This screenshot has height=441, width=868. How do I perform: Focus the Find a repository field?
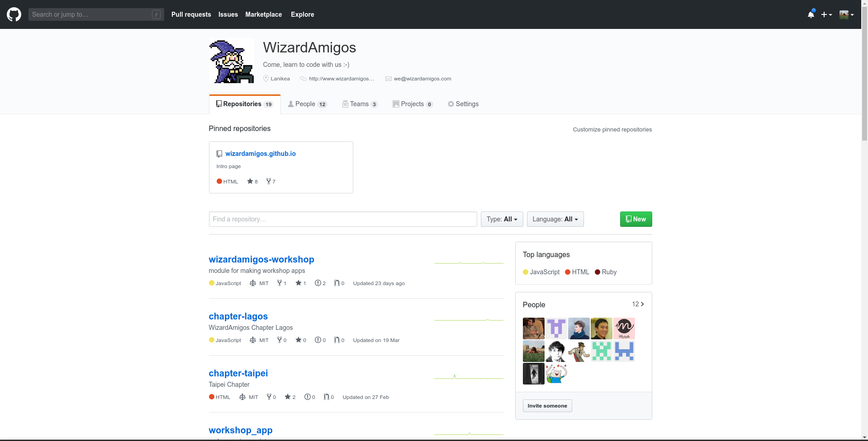(343, 219)
